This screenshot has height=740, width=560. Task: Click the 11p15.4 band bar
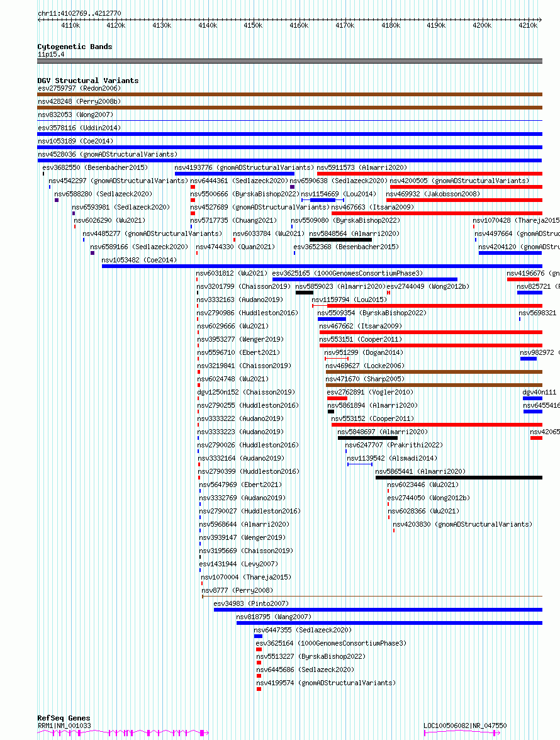289,61
